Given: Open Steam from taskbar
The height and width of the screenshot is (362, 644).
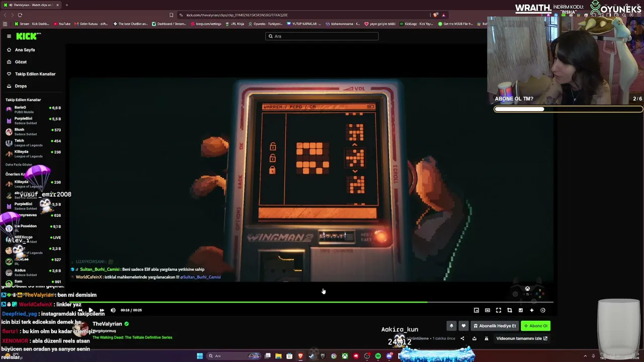Looking at the screenshot, I should tap(311, 356).
